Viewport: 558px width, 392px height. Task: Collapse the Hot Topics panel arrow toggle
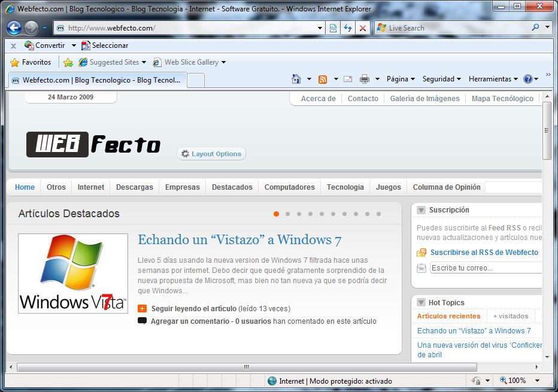click(421, 303)
